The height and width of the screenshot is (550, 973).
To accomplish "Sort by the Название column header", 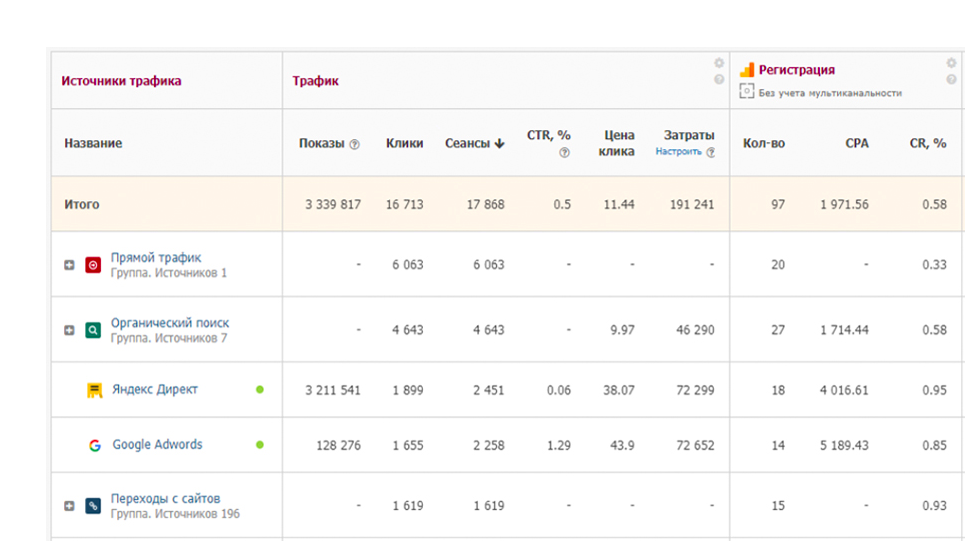I will [93, 143].
